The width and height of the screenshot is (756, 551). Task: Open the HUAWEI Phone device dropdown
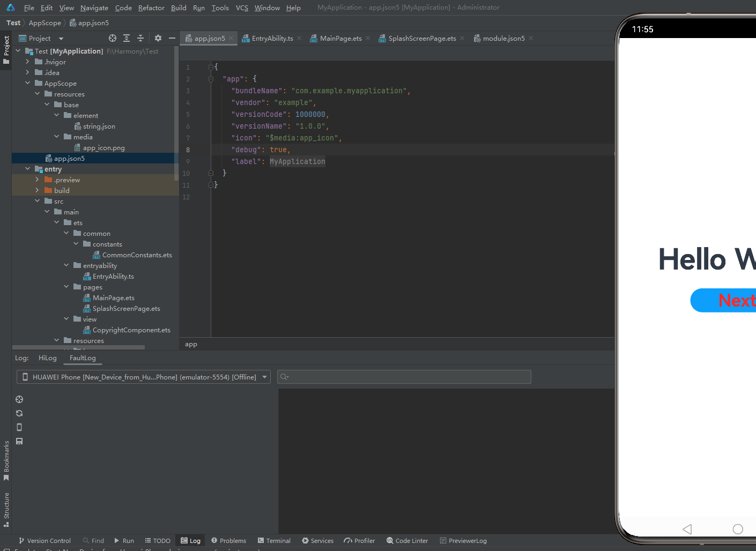coord(144,377)
